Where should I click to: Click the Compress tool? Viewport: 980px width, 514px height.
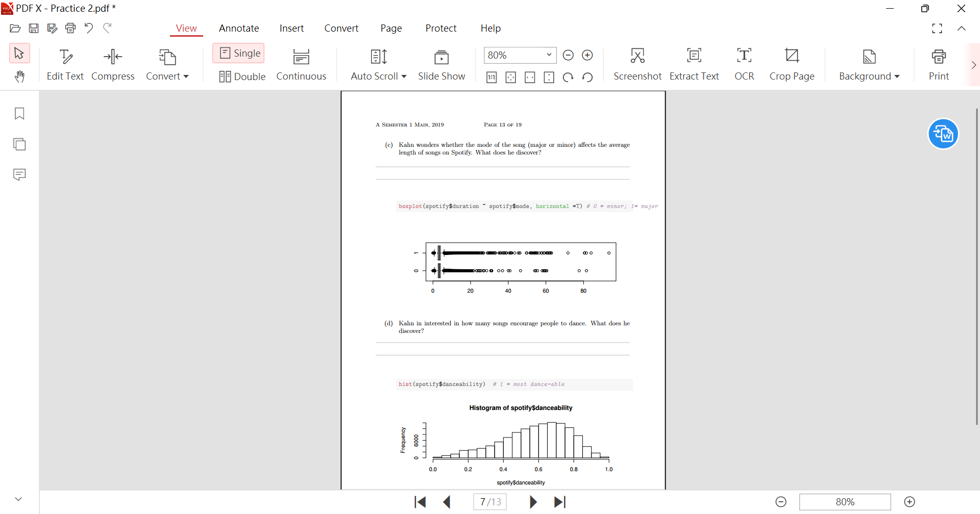click(113, 65)
